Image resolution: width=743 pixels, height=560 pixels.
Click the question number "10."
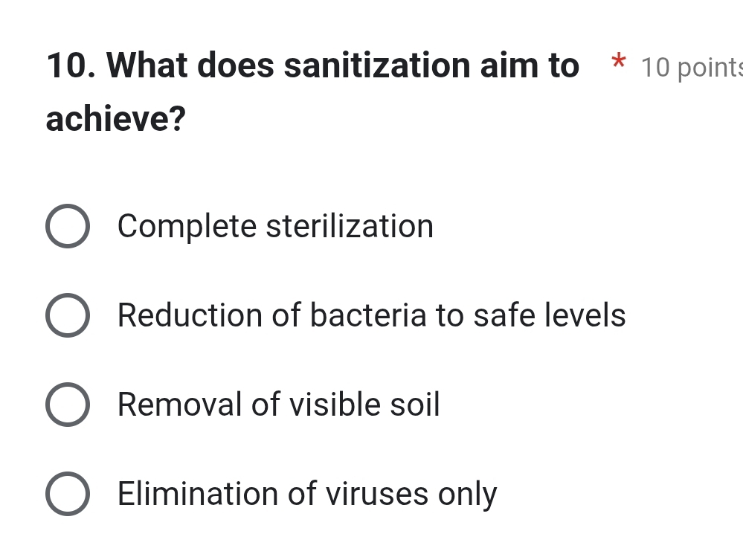click(71, 65)
